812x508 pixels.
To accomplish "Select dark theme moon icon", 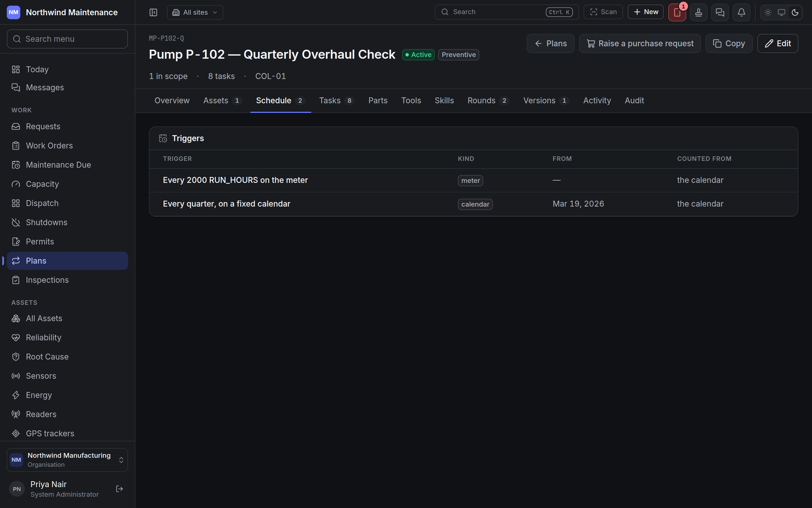I will [795, 12].
